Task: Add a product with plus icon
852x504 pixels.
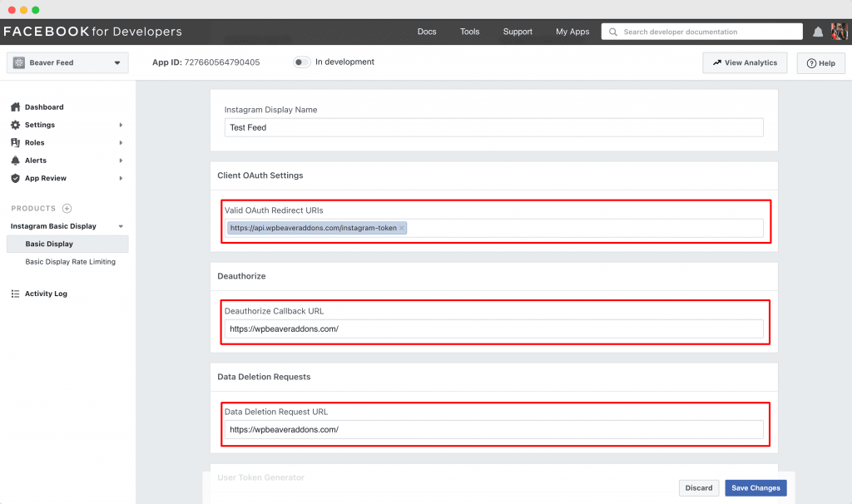Action: point(67,209)
